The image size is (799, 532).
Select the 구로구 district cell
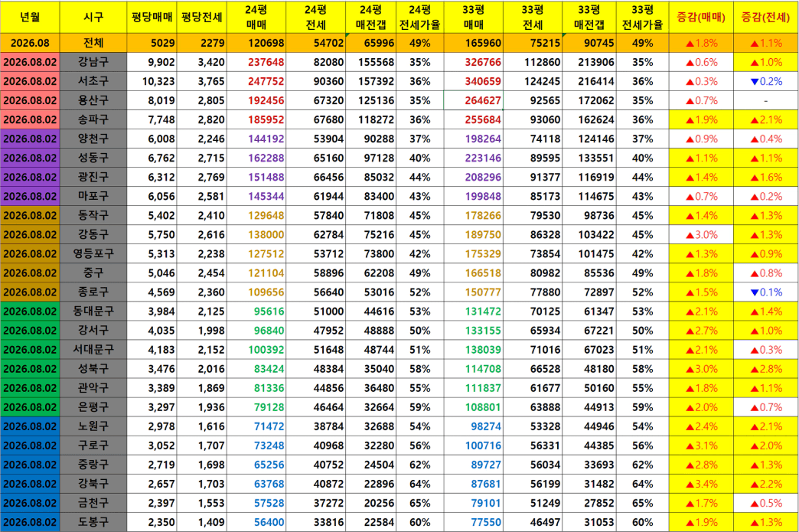point(93,446)
